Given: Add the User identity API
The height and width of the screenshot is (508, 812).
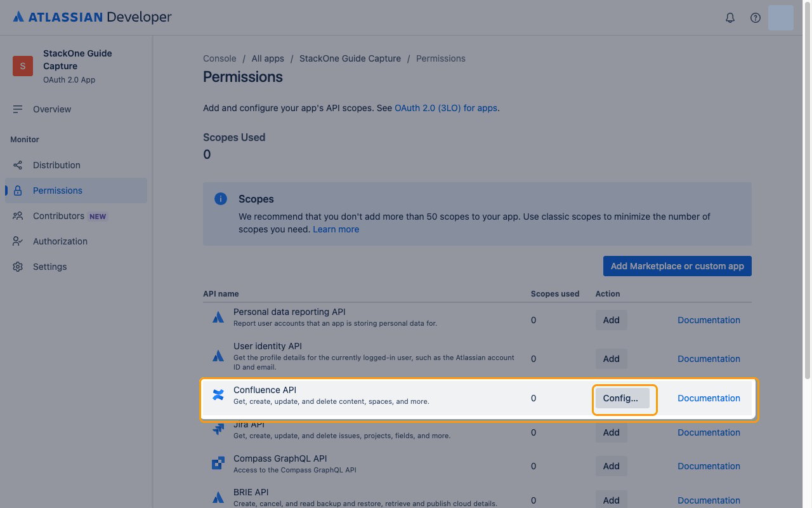Looking at the screenshot, I should (x=611, y=359).
